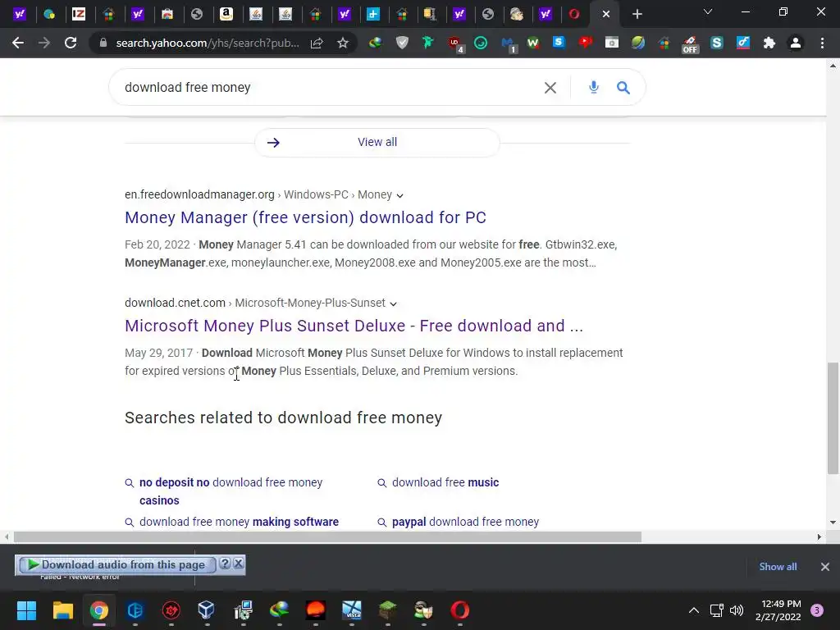This screenshot has width=840, height=630.
Task: Toggle the rocket extension showing OFF
Action: point(690,43)
